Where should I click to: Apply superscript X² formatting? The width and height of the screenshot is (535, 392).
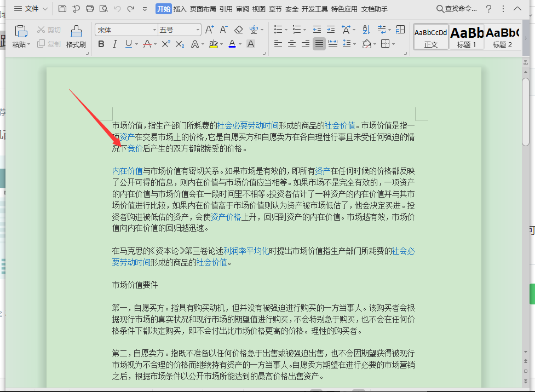[166, 44]
